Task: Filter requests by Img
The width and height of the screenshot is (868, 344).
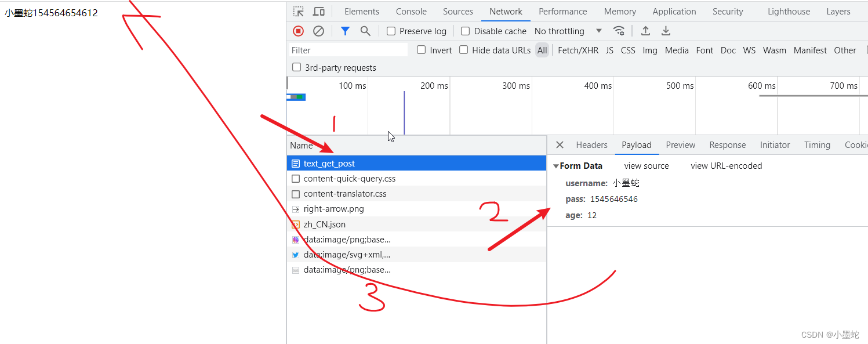Action: (650, 50)
